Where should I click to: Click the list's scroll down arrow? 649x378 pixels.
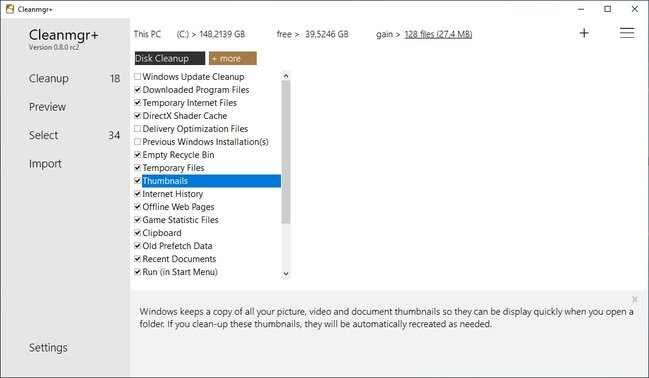286,274
